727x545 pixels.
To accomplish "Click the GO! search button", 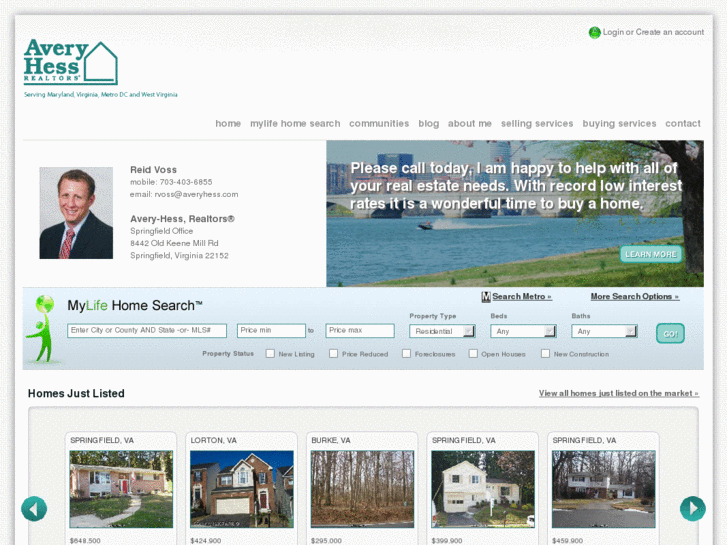I will pos(670,333).
